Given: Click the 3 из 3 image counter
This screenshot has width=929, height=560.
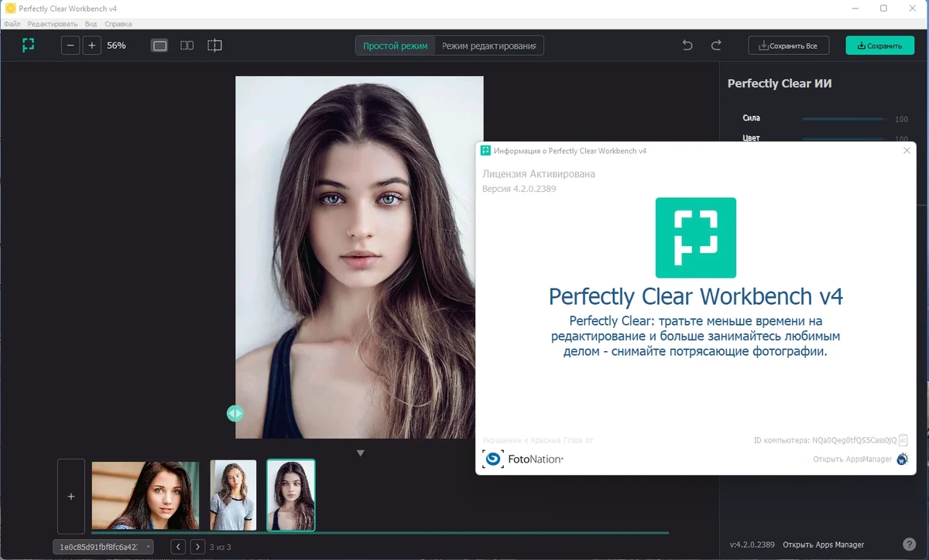Looking at the screenshot, I should (221, 548).
